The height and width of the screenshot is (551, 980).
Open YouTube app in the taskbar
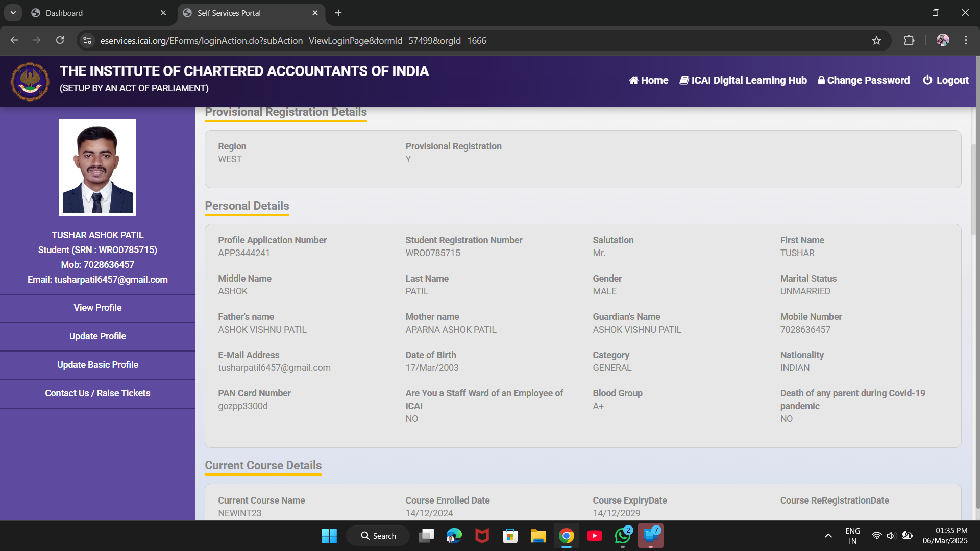(594, 536)
